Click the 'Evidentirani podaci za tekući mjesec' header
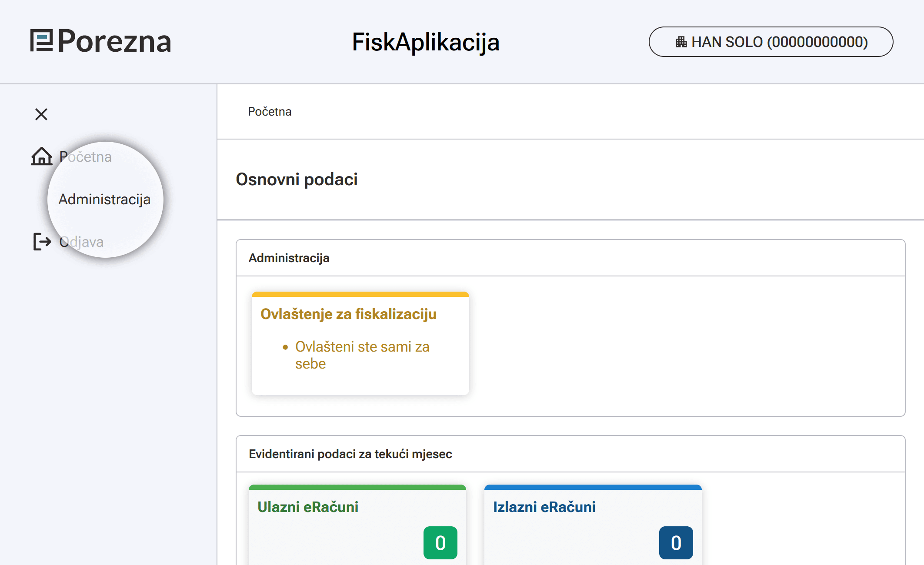 click(350, 454)
